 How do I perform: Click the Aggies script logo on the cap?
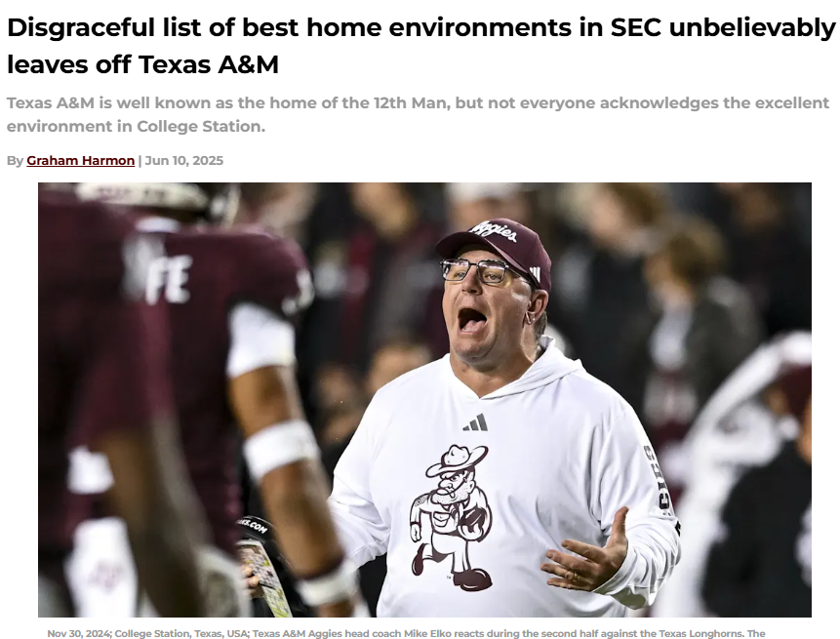click(x=493, y=231)
